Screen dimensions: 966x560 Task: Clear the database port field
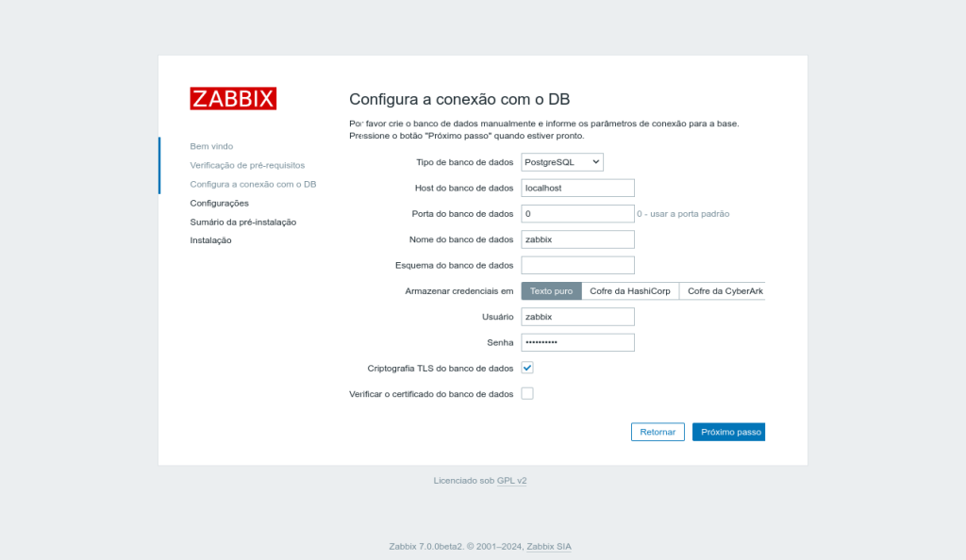pyautogui.click(x=577, y=213)
